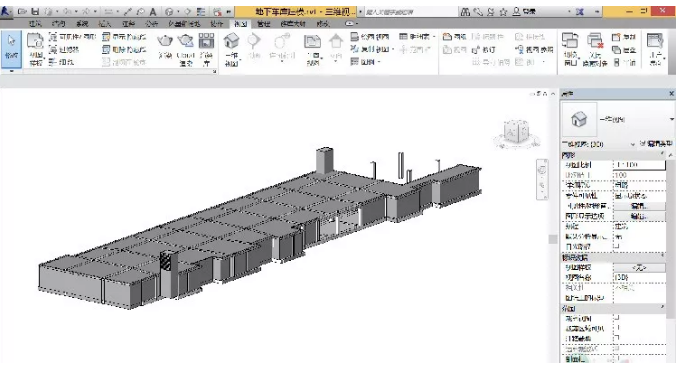Image resolution: width=690 pixels, height=375 pixels.
Task: Open the Annotate ribbon tab
Action: pyautogui.click(x=128, y=24)
